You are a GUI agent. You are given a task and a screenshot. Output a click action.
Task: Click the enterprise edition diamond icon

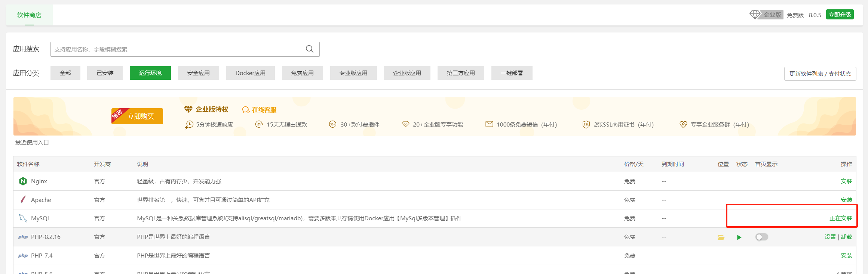(x=755, y=15)
